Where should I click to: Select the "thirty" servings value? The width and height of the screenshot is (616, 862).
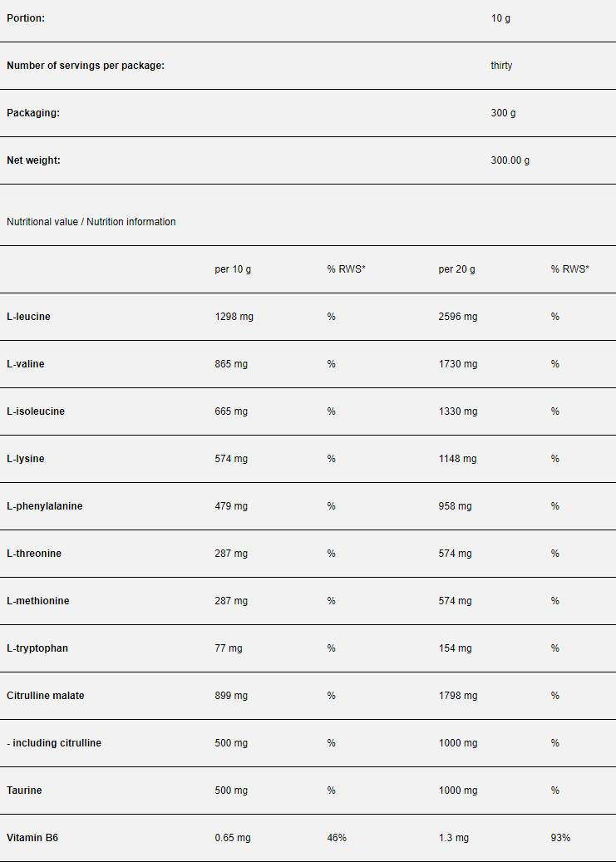pos(501,66)
